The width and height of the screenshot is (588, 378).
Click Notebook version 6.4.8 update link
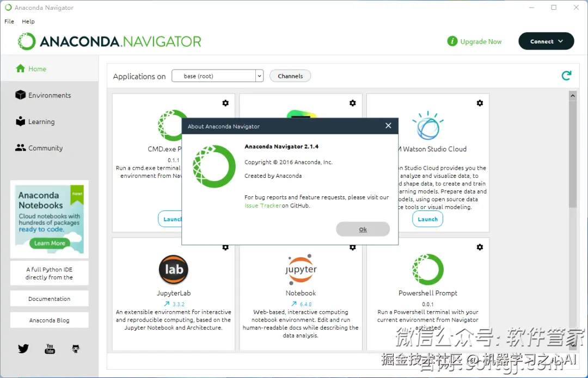click(x=301, y=304)
